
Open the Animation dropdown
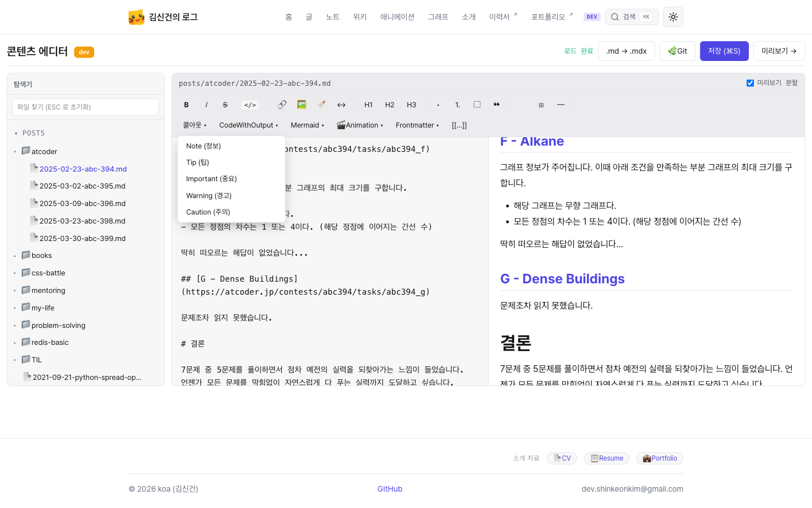click(360, 125)
